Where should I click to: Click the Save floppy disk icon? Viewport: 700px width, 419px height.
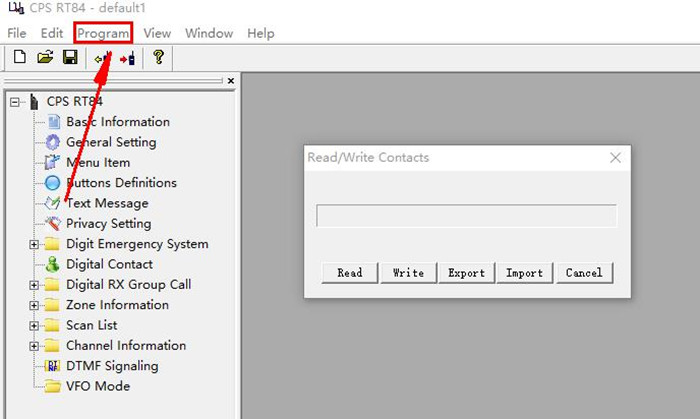[70, 57]
